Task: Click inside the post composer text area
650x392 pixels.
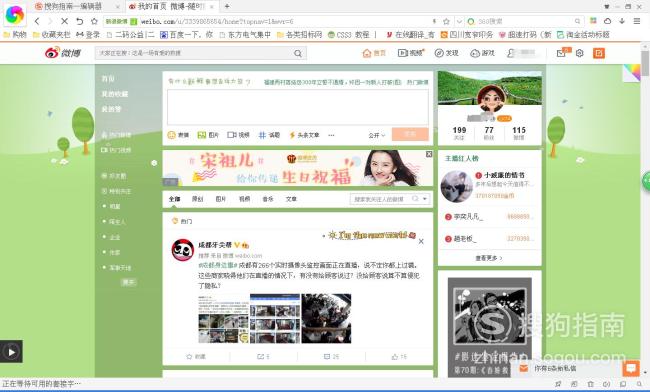Action: click(x=298, y=107)
